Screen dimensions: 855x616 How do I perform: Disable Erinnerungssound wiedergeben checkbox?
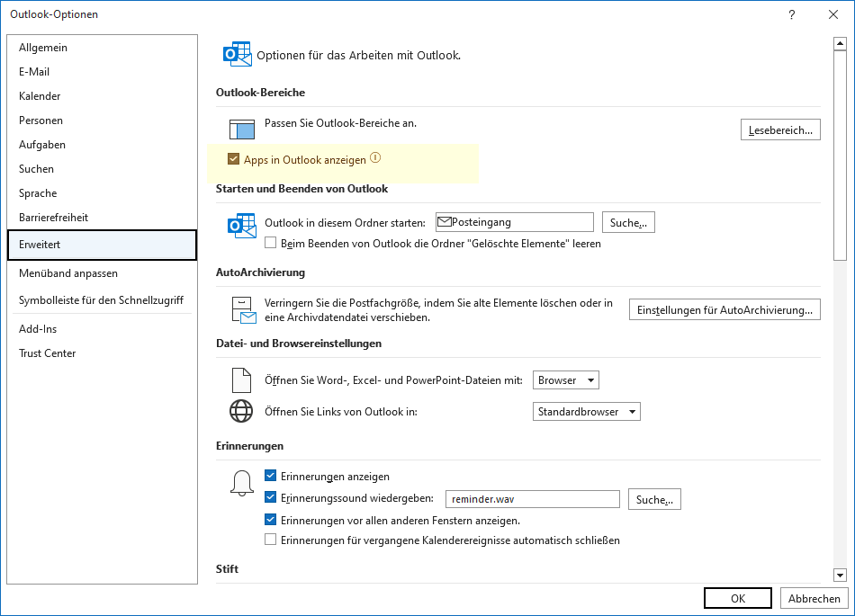click(x=271, y=497)
